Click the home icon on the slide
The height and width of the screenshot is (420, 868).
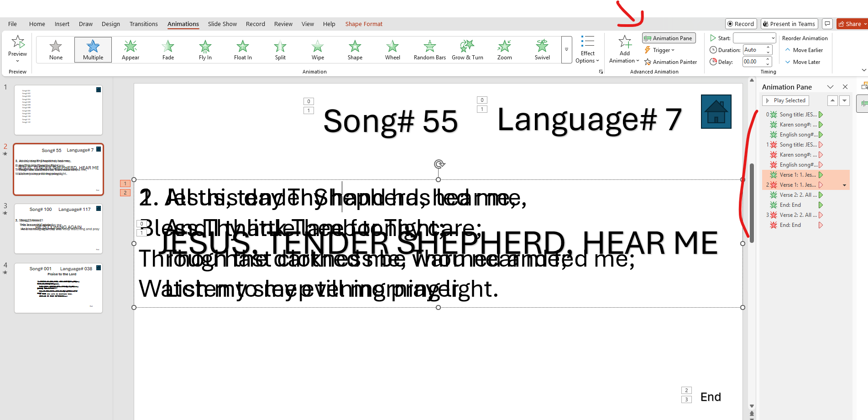point(716,112)
